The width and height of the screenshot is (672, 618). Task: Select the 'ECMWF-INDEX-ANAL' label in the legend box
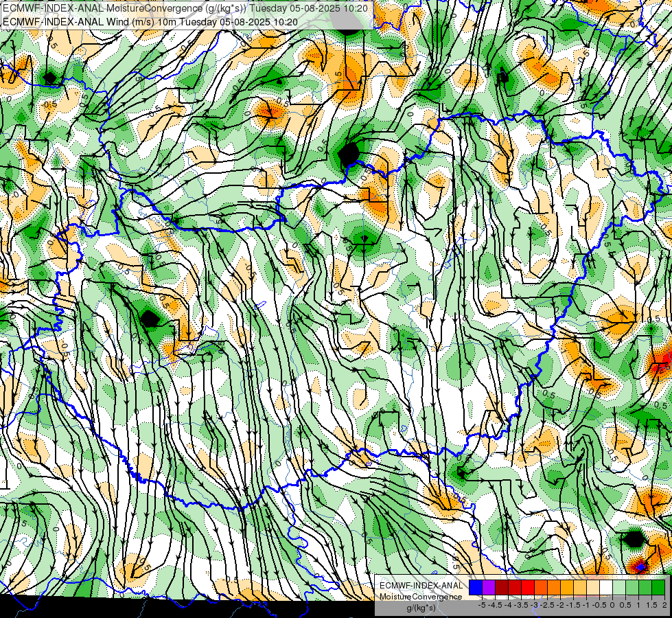pos(421,586)
